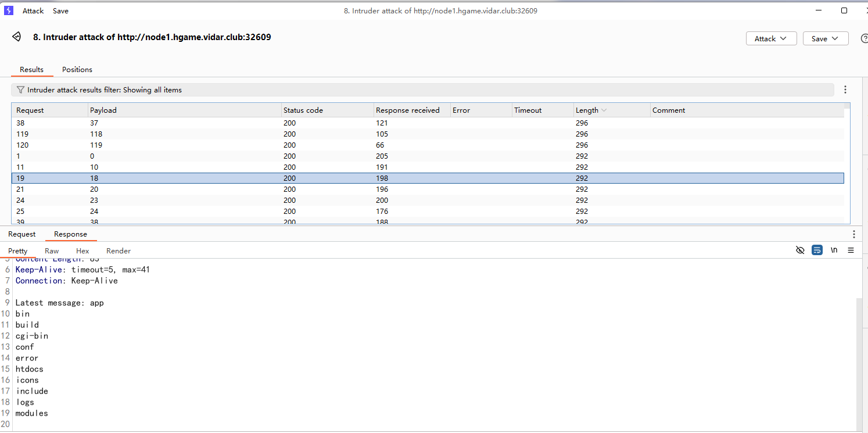Click Length column sort arrow

pyautogui.click(x=604, y=110)
